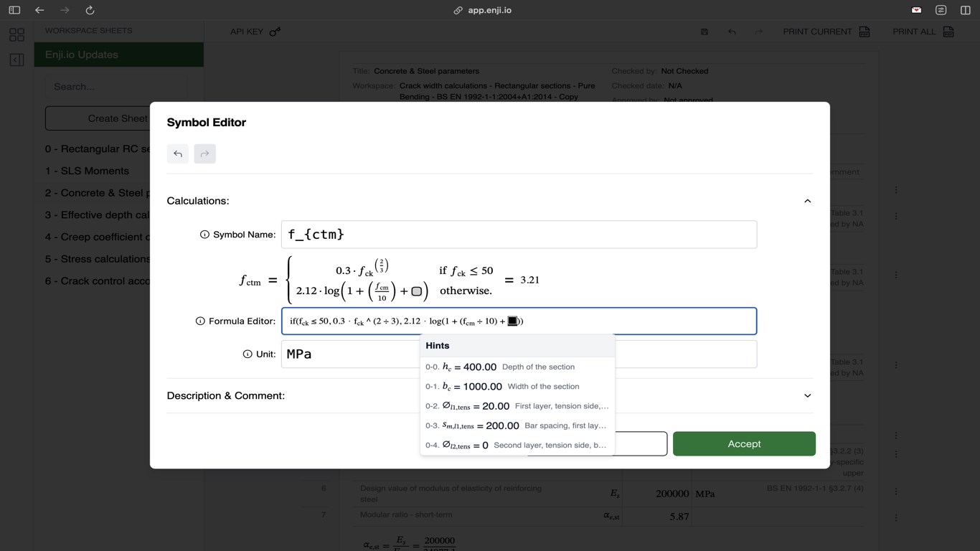Select hint b_c = 1000.00 Width of section
Image resolution: width=980 pixels, height=551 pixels.
tap(517, 386)
